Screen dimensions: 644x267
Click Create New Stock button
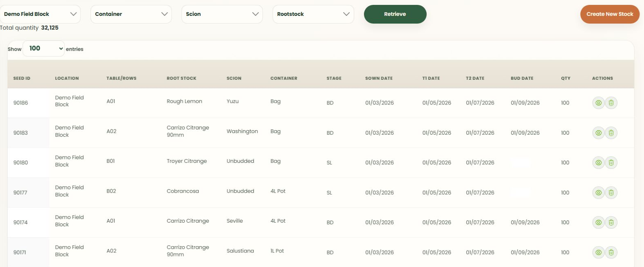[610, 14]
